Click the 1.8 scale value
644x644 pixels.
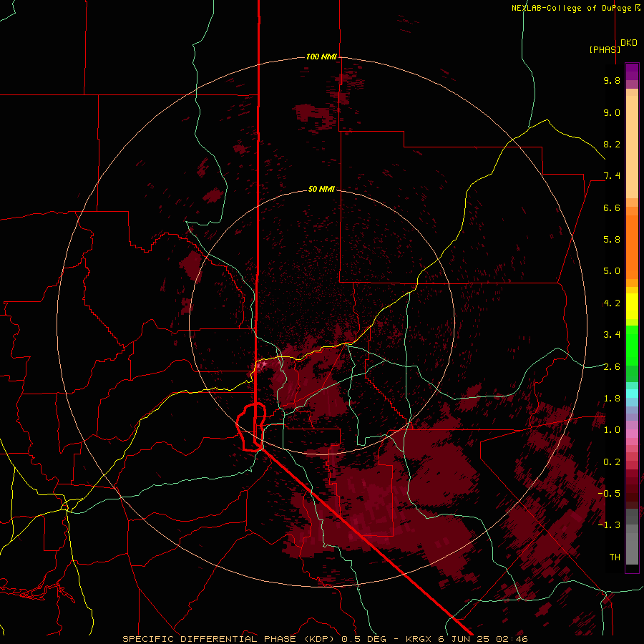click(x=612, y=399)
